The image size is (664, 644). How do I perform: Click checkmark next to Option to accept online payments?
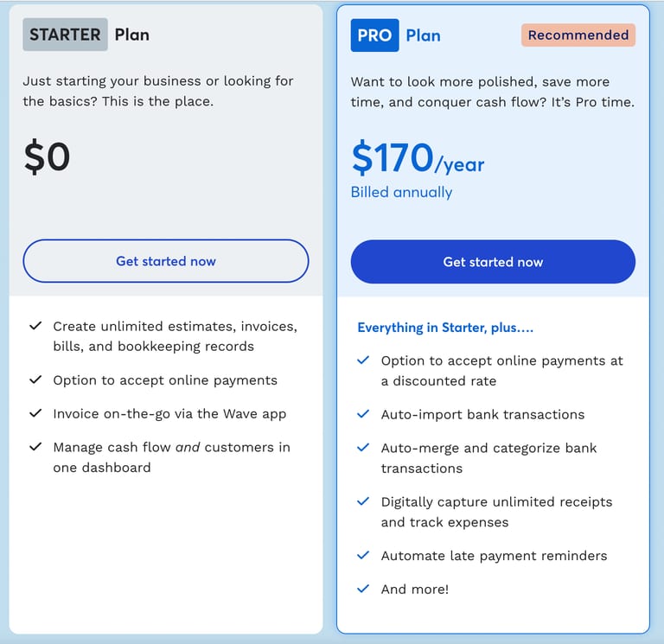[35, 379]
